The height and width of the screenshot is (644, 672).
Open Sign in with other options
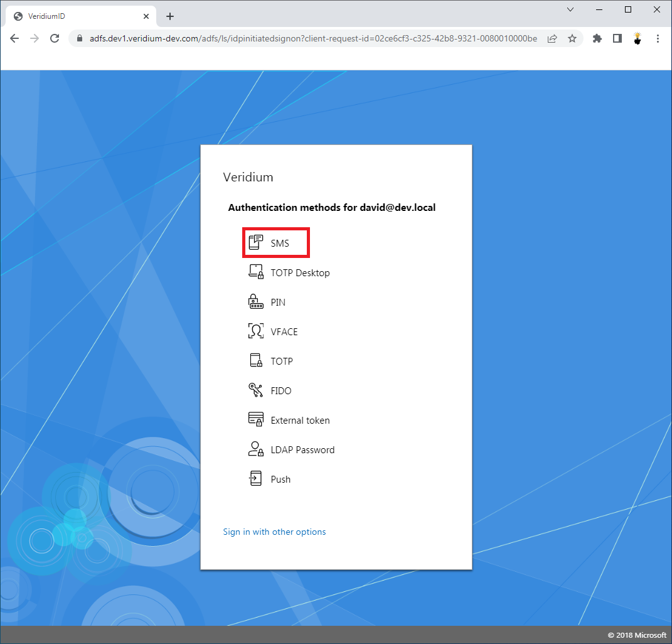point(274,532)
